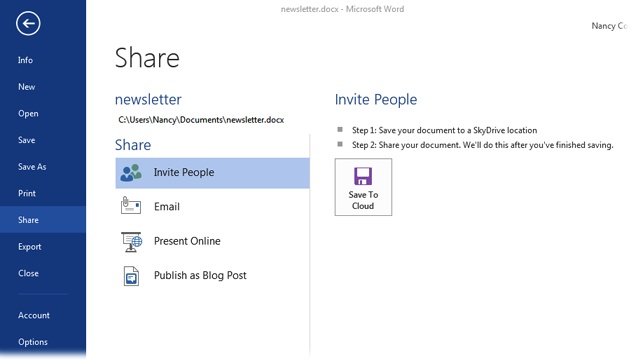Select Present Online option
This screenshot has height=361, width=631.
(x=212, y=241)
